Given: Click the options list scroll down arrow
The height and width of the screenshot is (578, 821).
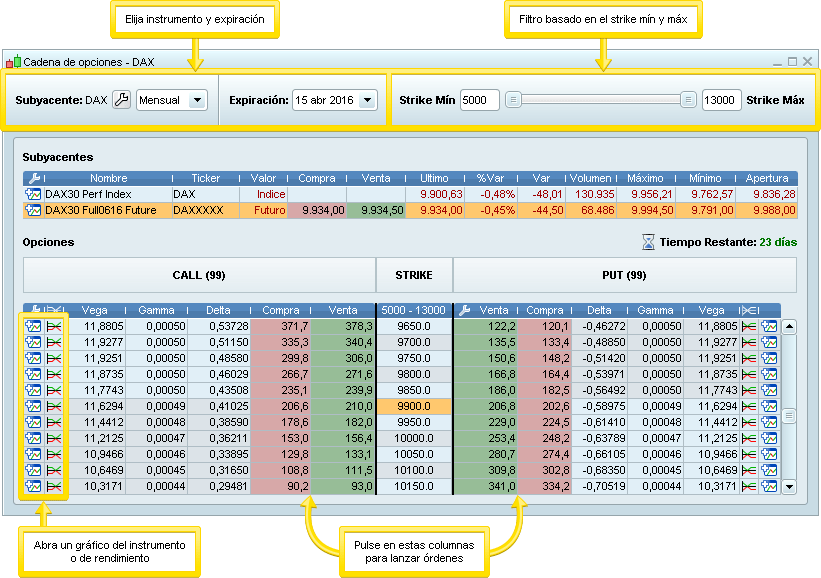Looking at the screenshot, I should [789, 486].
